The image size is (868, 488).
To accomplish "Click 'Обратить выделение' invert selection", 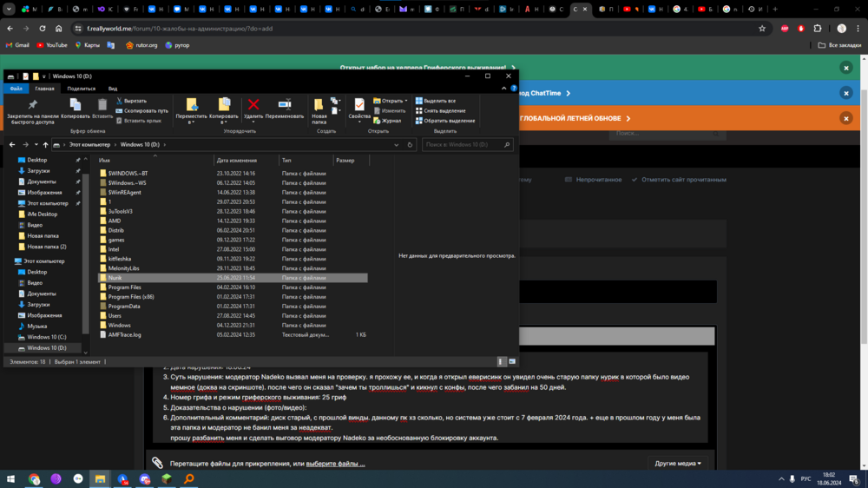I will click(x=445, y=121).
